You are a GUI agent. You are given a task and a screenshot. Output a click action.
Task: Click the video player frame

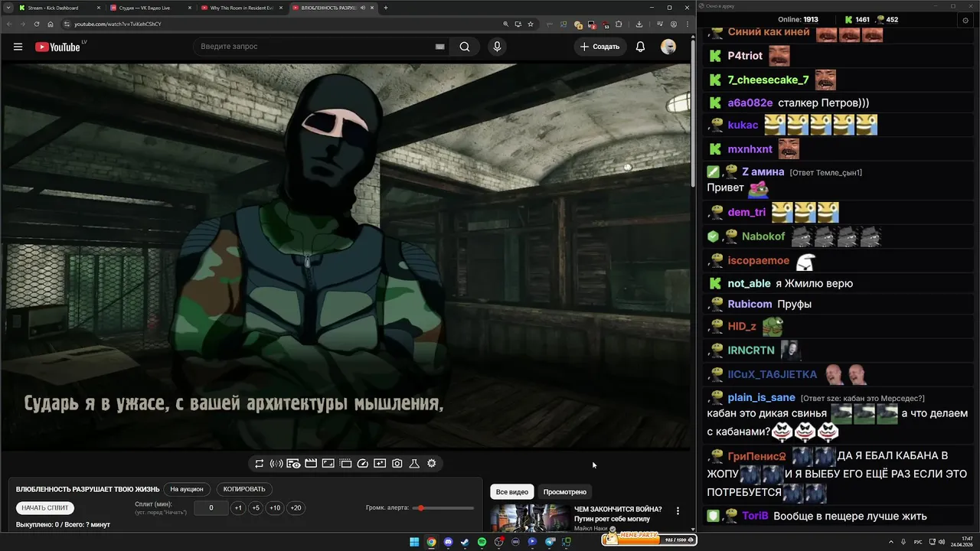(x=345, y=255)
